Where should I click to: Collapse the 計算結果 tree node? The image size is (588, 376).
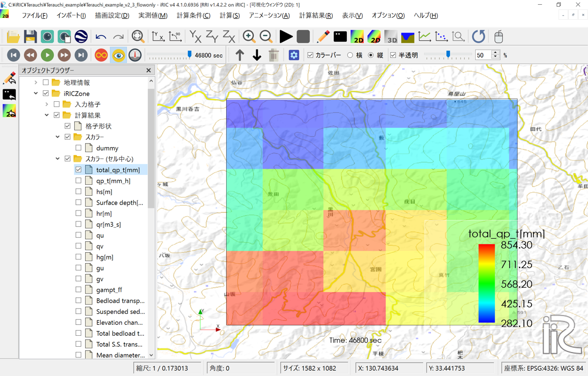click(46, 115)
